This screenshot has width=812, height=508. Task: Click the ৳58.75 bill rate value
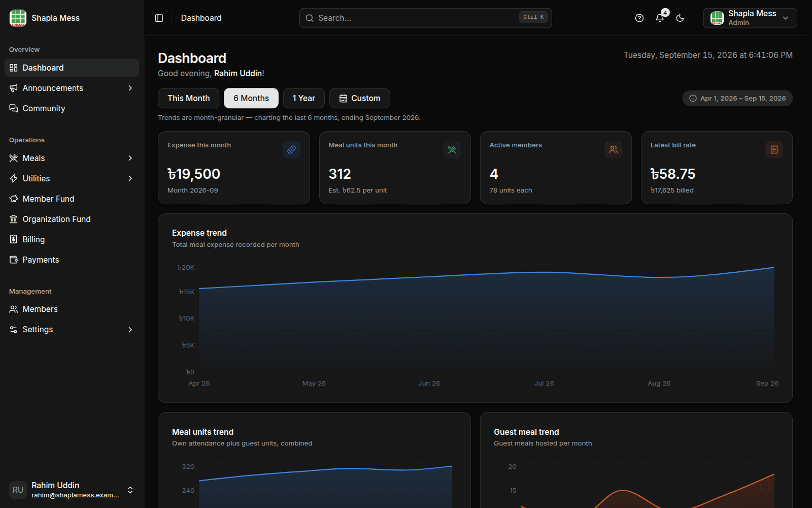[x=673, y=174]
